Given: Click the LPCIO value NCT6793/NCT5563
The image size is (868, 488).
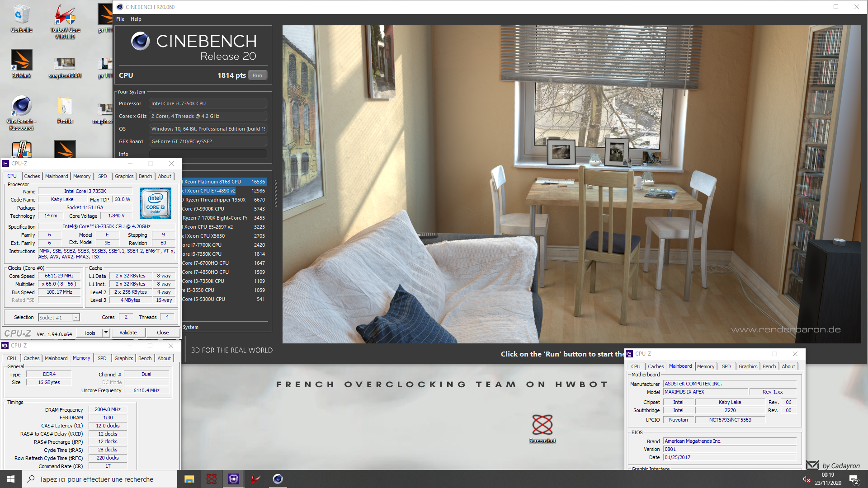Looking at the screenshot, I should [x=730, y=420].
